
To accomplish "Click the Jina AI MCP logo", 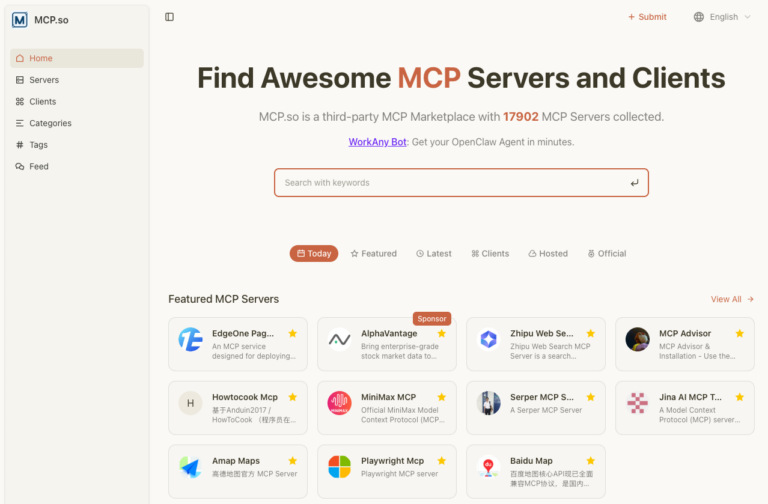I will click(637, 403).
